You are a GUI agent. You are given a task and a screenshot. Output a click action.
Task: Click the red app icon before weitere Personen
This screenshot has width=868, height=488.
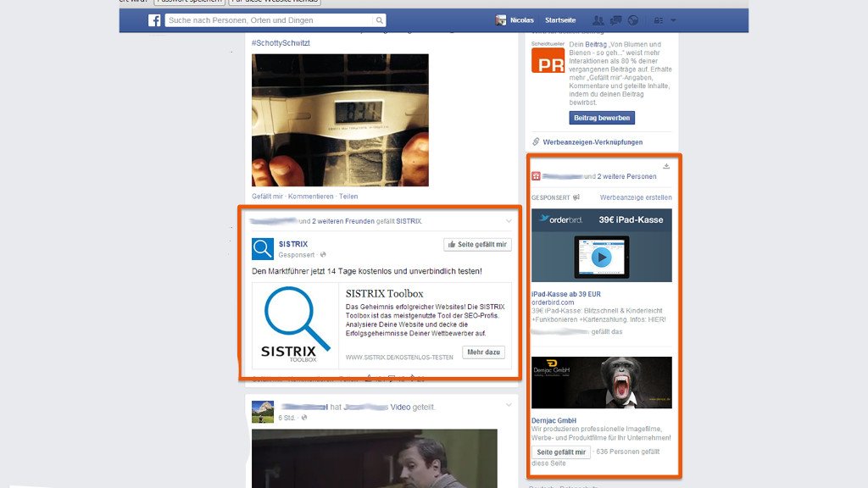pyautogui.click(x=536, y=176)
